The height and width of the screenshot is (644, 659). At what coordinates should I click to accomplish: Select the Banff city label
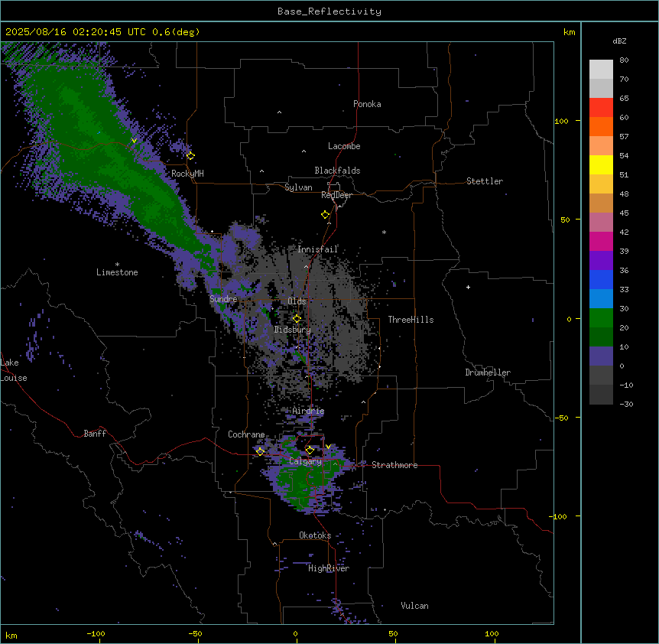pos(95,434)
